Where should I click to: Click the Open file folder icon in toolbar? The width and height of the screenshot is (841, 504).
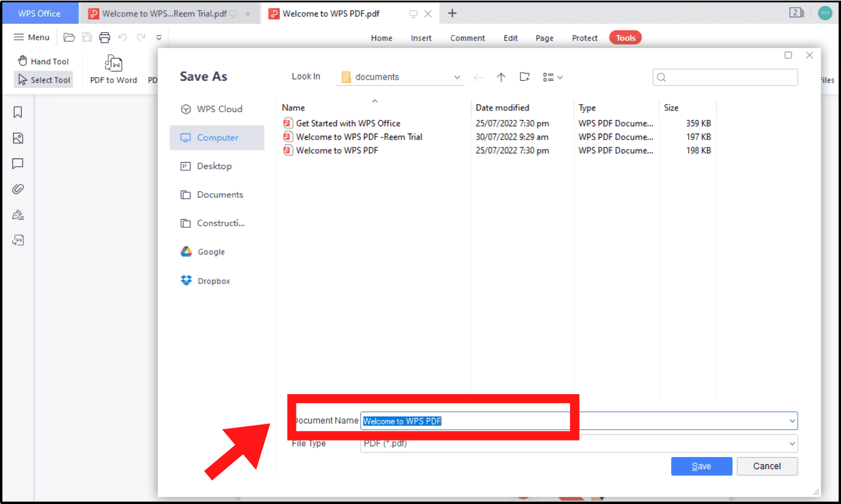[69, 37]
